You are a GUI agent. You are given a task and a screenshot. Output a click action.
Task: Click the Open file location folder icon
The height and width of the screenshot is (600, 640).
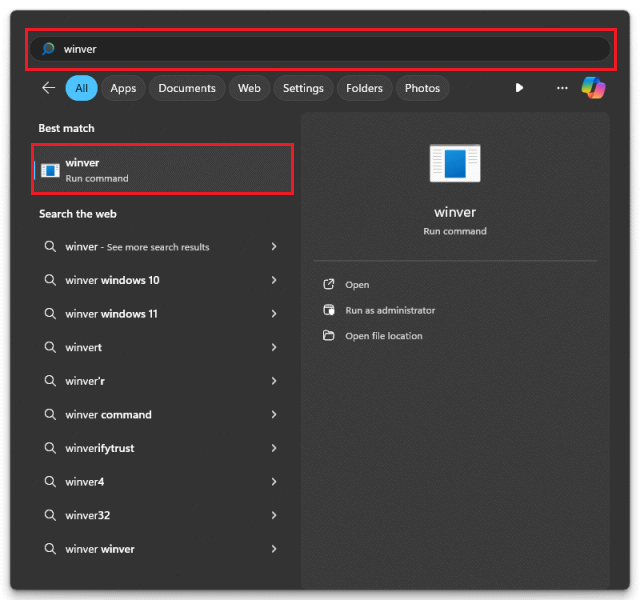[x=329, y=336]
